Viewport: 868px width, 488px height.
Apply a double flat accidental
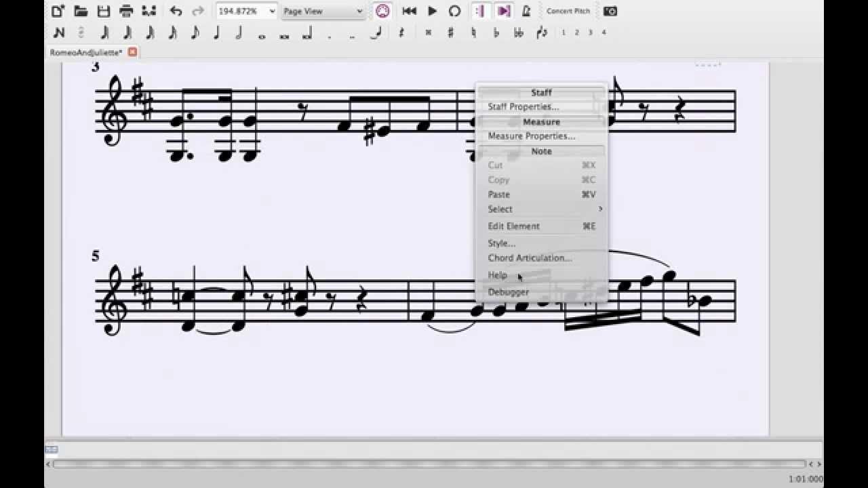tap(519, 33)
